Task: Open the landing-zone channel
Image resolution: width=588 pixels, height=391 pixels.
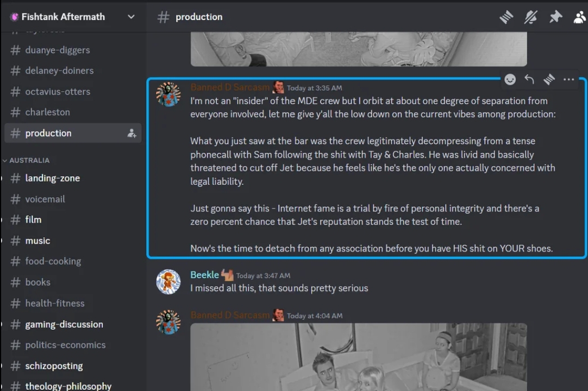Action: [x=73, y=178]
